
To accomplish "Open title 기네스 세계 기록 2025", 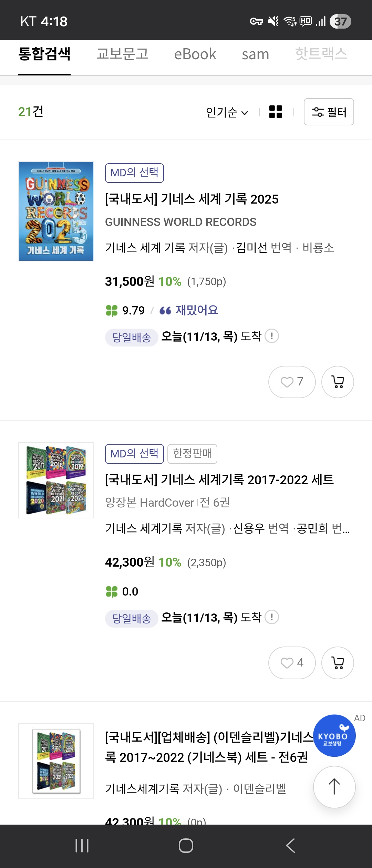I will click(192, 199).
